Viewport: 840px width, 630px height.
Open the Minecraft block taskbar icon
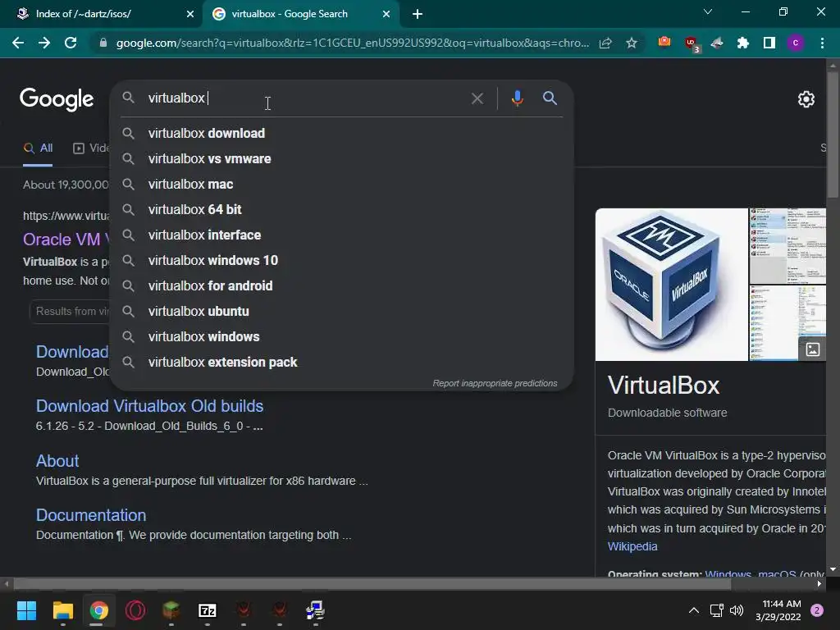click(171, 610)
